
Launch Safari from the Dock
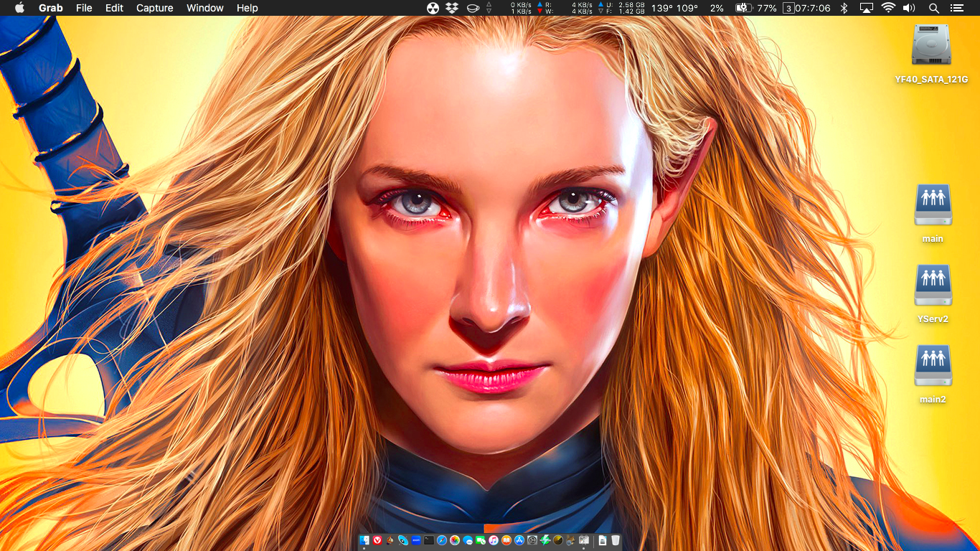[442, 540]
